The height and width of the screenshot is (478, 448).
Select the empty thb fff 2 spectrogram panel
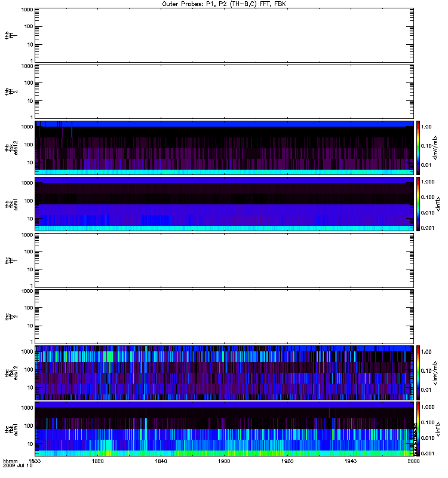224,91
